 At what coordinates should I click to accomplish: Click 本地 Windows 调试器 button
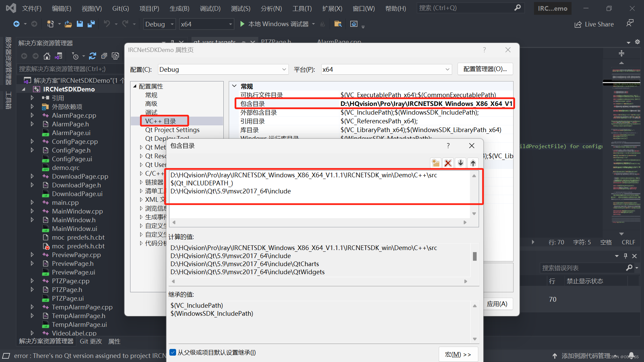click(x=278, y=24)
